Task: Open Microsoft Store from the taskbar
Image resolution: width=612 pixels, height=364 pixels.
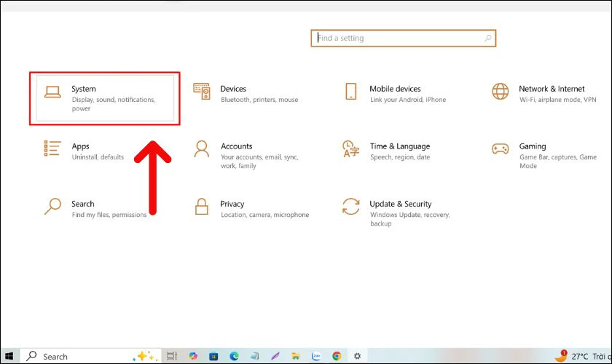Action: 213,356
